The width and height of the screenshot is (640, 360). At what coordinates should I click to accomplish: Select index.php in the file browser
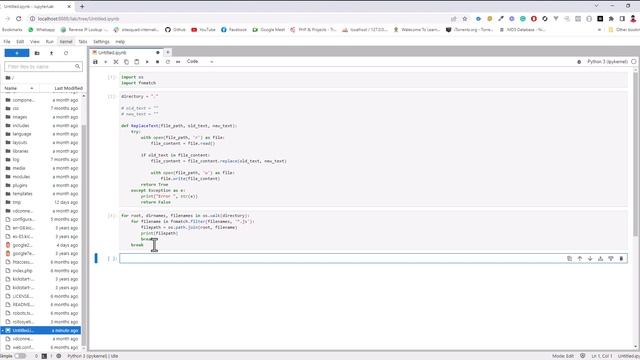coord(41,271)
